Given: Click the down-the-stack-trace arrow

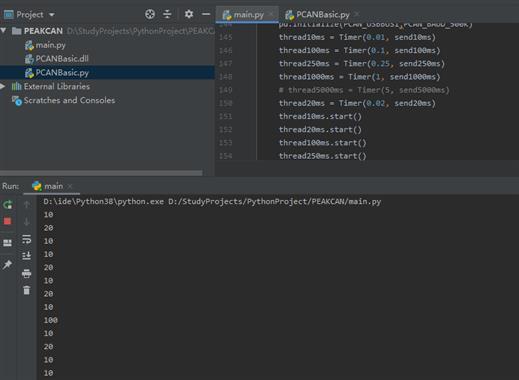Looking at the screenshot, I should click(27, 221).
